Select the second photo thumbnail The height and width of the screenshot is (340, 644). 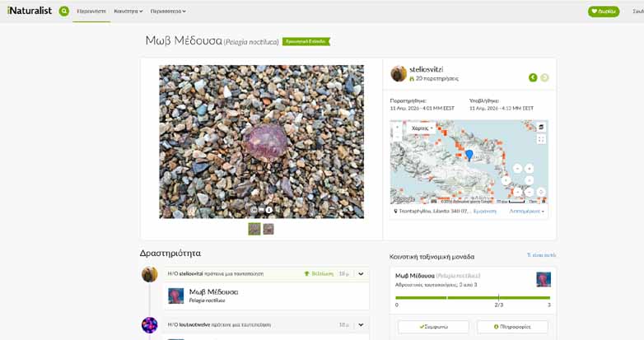[268, 229]
